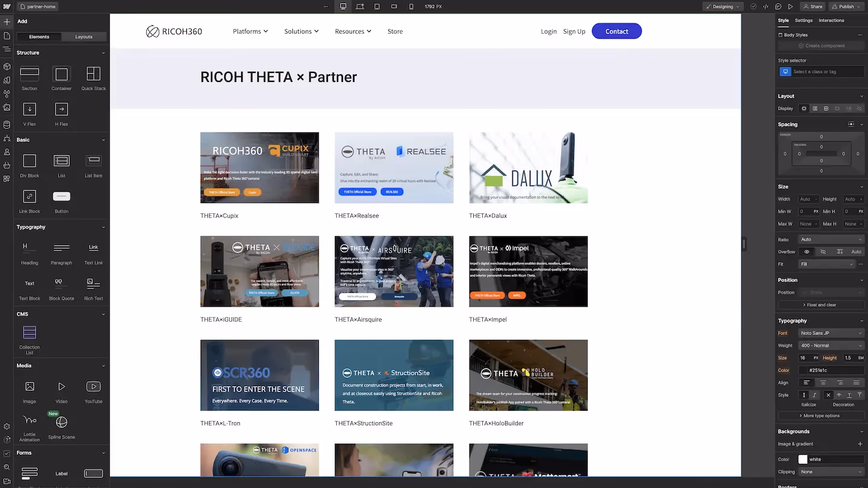Insert a Link Block element

pos(30,201)
